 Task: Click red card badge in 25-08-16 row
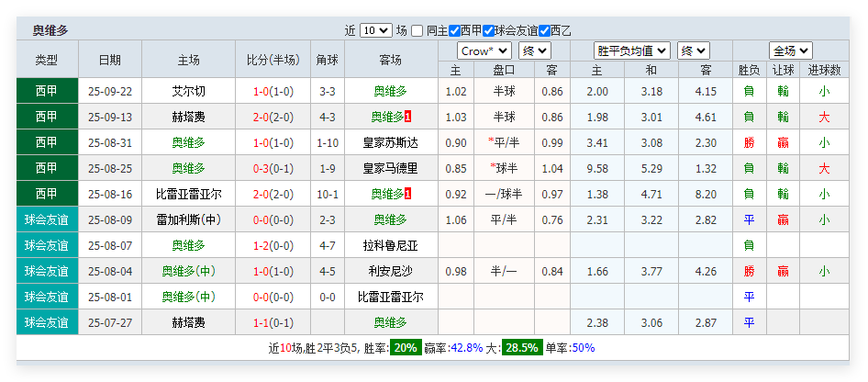tap(407, 194)
